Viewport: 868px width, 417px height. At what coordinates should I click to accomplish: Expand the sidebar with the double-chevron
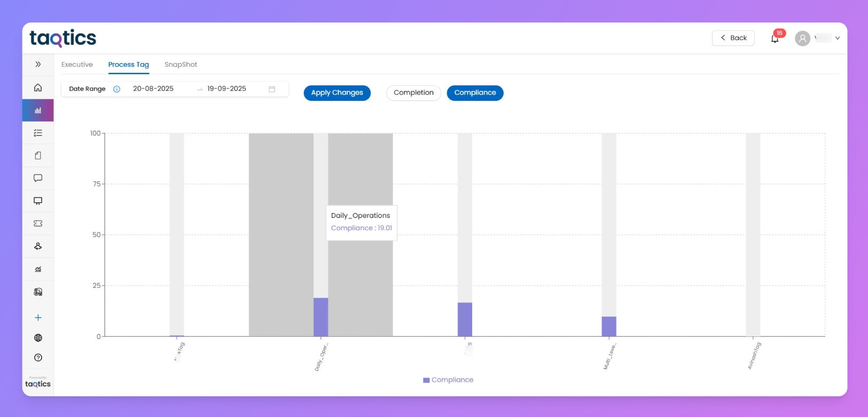(x=38, y=64)
